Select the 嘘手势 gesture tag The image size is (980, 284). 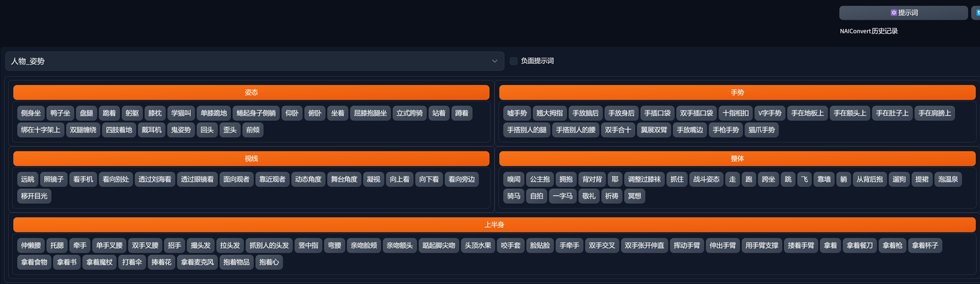pos(517,113)
